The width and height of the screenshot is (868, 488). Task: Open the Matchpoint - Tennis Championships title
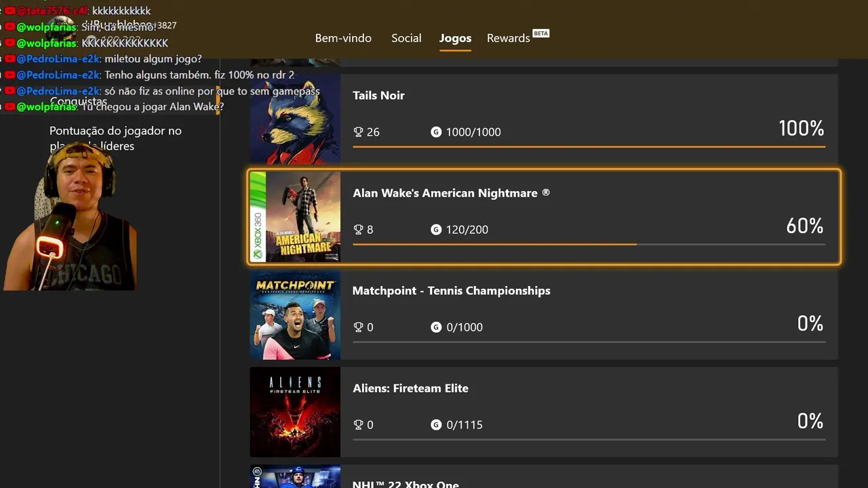(451, 291)
